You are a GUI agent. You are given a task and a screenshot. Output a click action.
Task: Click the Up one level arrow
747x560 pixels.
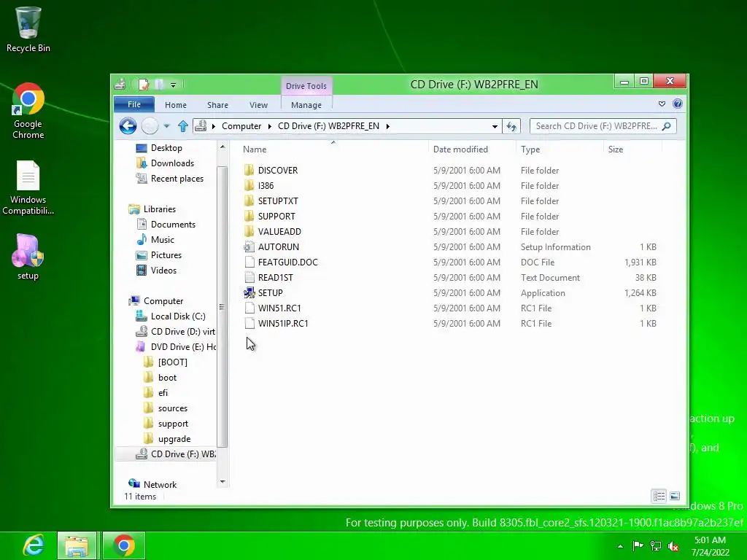[x=183, y=125]
